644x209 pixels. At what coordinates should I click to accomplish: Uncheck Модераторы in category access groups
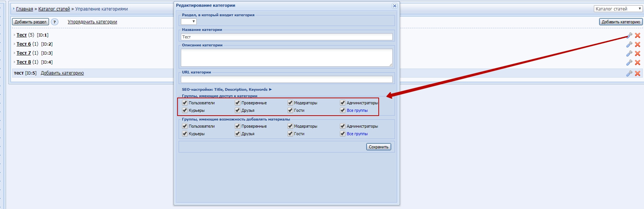pyautogui.click(x=290, y=103)
